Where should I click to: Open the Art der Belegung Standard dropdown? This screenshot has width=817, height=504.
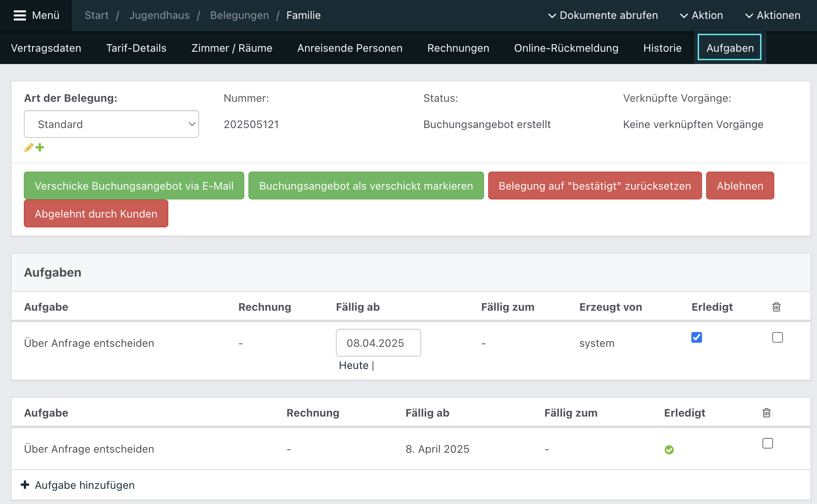(111, 124)
